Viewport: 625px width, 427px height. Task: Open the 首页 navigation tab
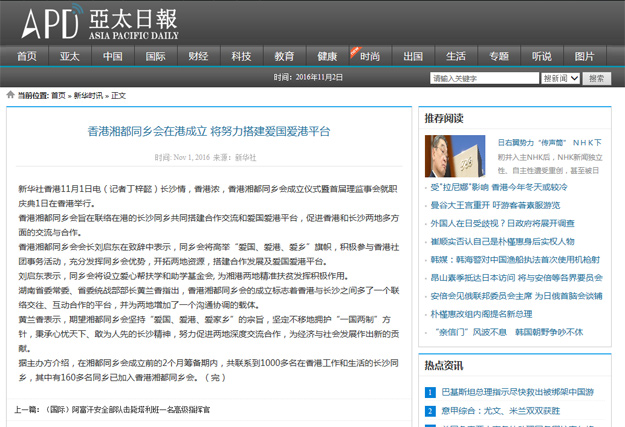click(x=27, y=56)
